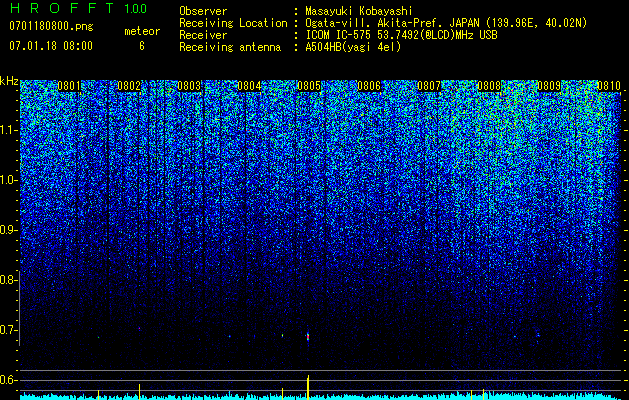
Task: Click the 0810 time marker
Action: [x=609, y=86]
